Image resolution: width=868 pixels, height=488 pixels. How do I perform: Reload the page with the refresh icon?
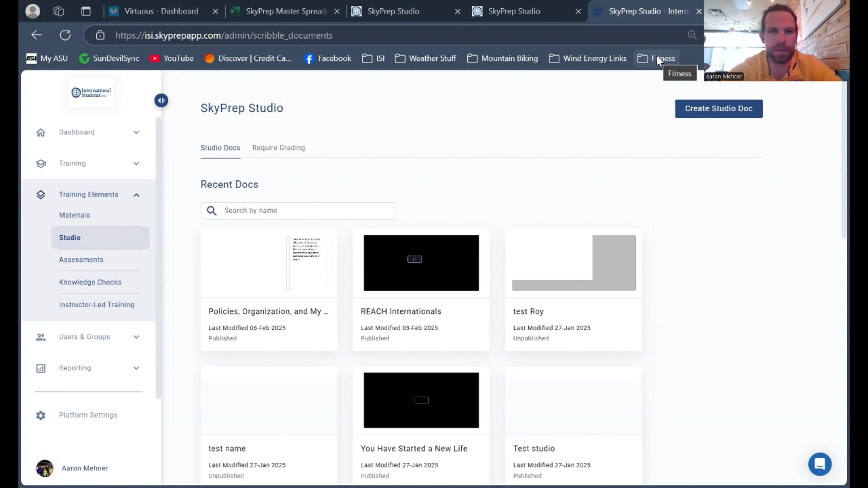65,35
